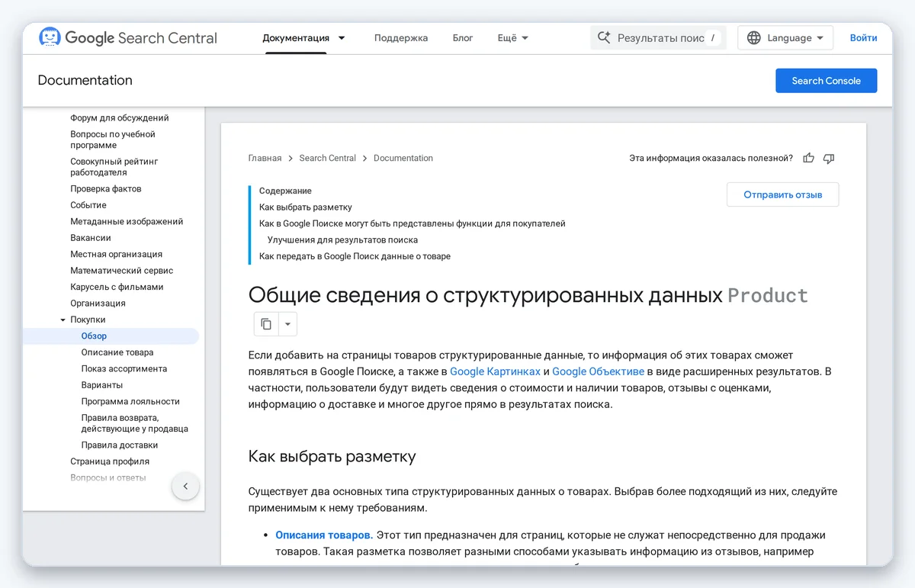Jump to Улучшения для результатов поиска
The width and height of the screenshot is (915, 588).
coord(342,239)
